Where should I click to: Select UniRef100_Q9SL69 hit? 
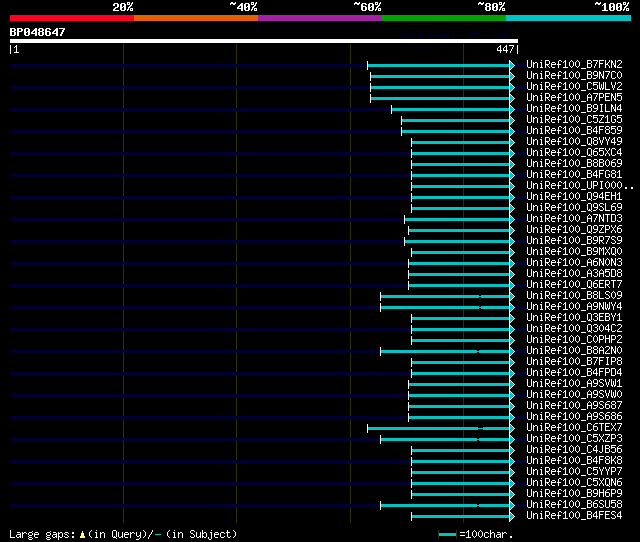(x=574, y=208)
